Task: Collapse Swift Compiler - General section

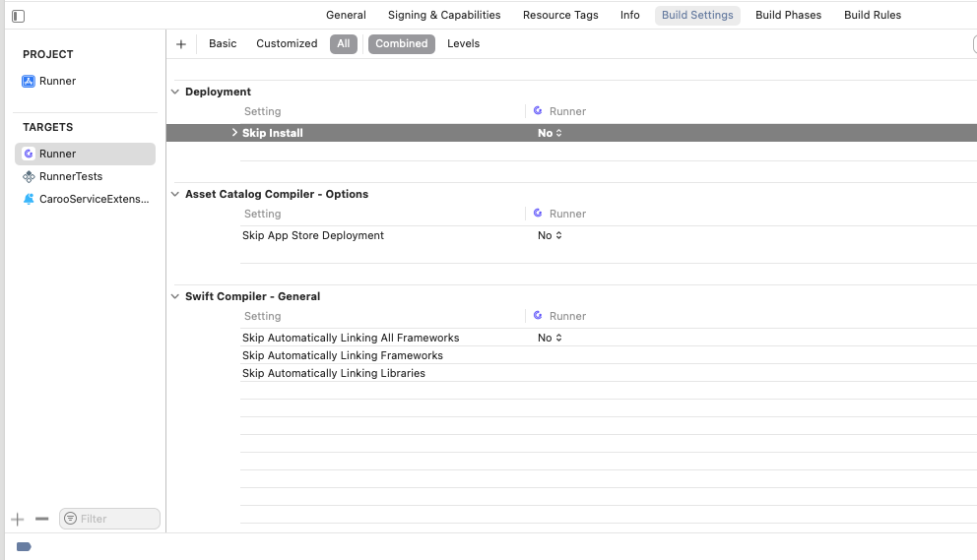Action: point(175,296)
